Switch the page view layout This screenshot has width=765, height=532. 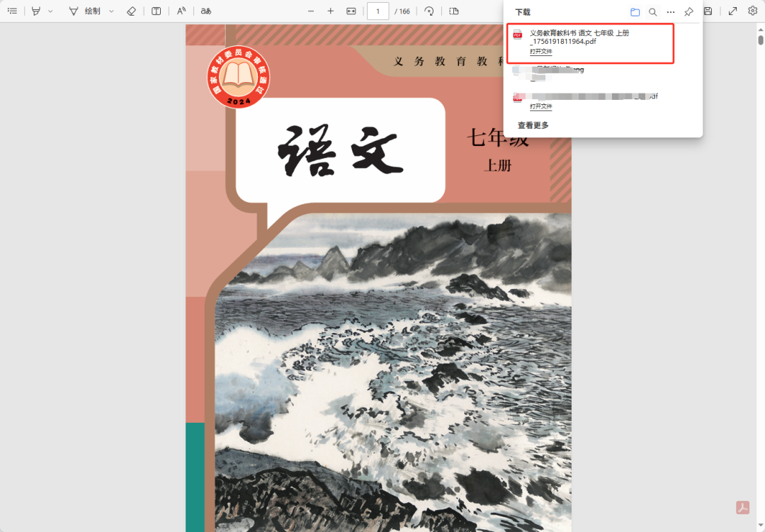coord(453,11)
